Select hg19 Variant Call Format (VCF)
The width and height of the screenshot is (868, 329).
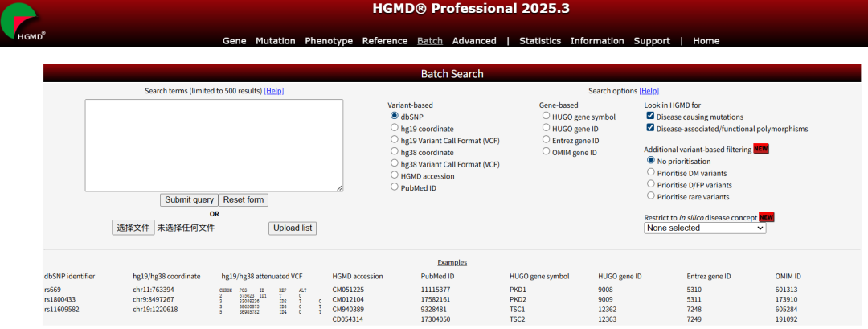point(394,140)
